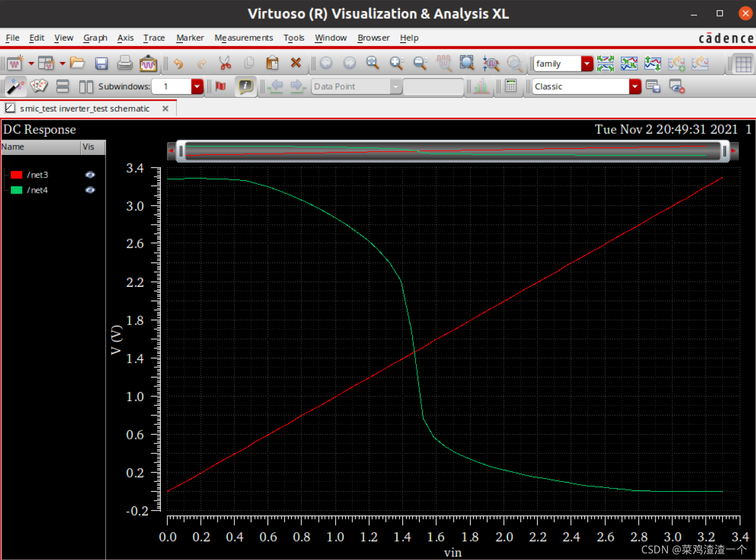756x560 pixels.
Task: Click the green /net4 color swatch
Action: (x=16, y=190)
